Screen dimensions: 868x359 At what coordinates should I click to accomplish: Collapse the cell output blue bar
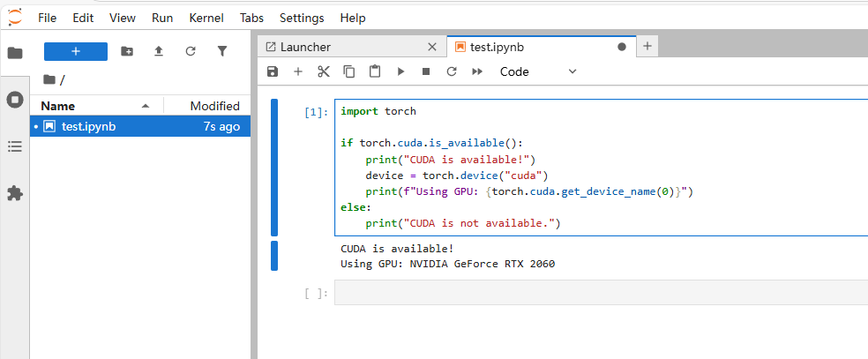click(274, 256)
